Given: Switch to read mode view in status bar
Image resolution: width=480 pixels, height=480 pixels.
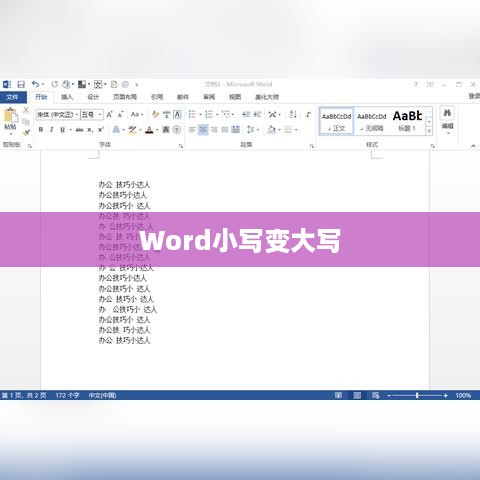Looking at the screenshot, I should (338, 395).
